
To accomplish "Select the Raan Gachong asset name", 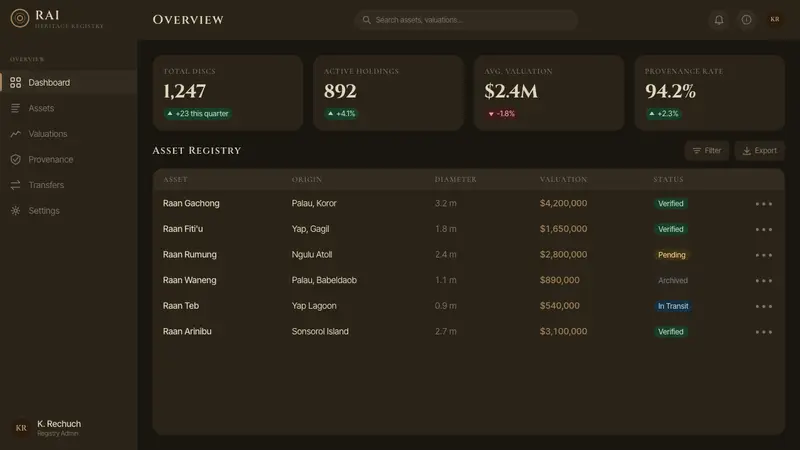I will pyautogui.click(x=191, y=203).
